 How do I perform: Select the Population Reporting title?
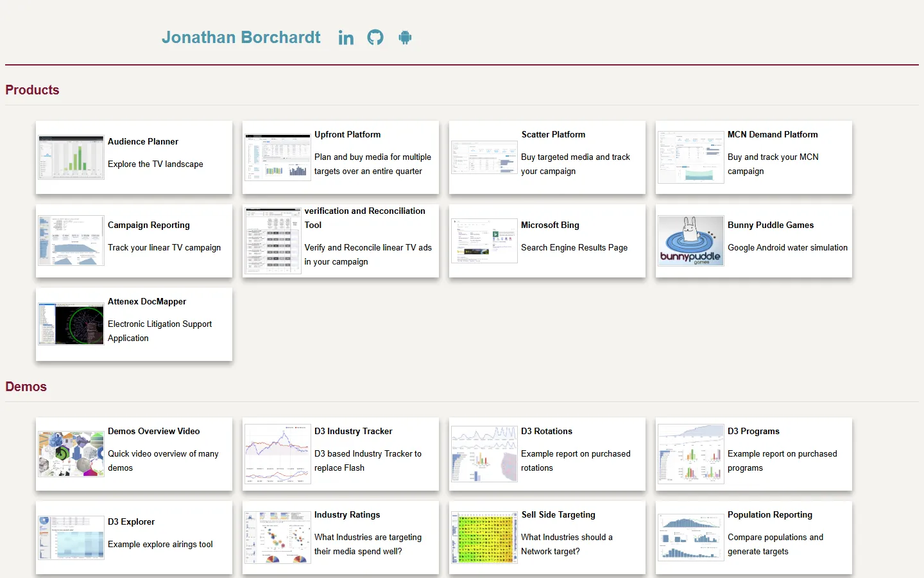coord(770,514)
